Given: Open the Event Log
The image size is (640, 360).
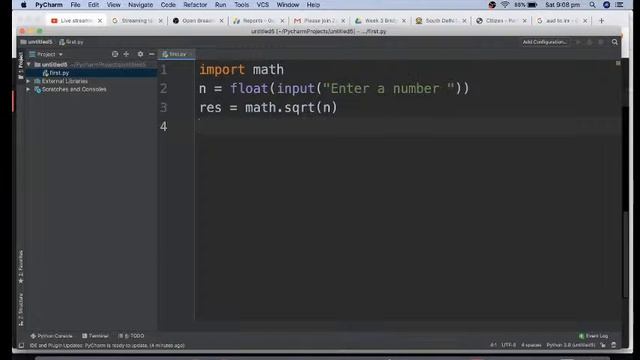Looking at the screenshot, I should click(594, 336).
